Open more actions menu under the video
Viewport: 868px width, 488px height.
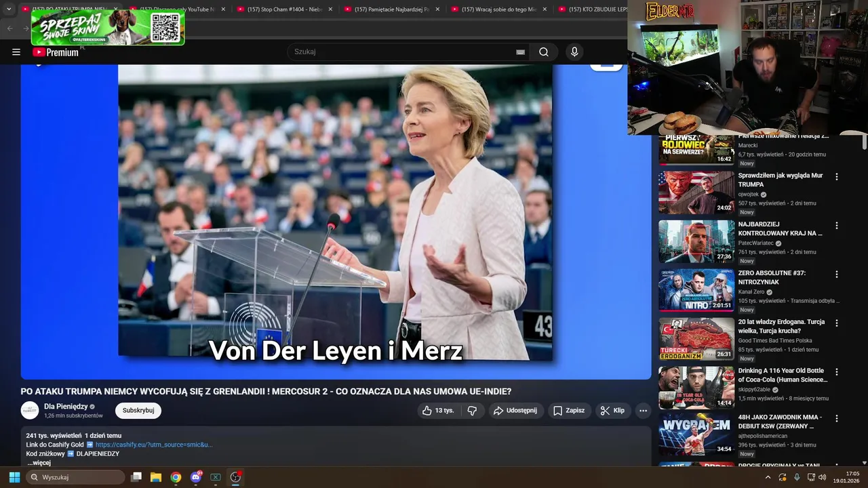click(643, 411)
